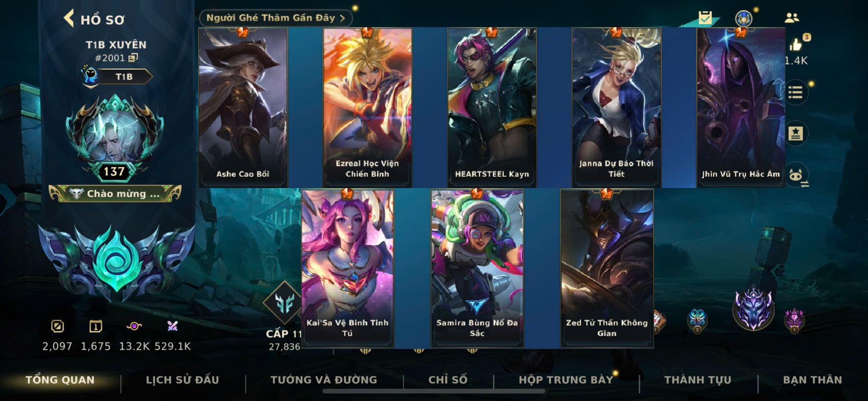Select the Zed Tử Thần Không Gian card
The image size is (868, 401).
607,268
